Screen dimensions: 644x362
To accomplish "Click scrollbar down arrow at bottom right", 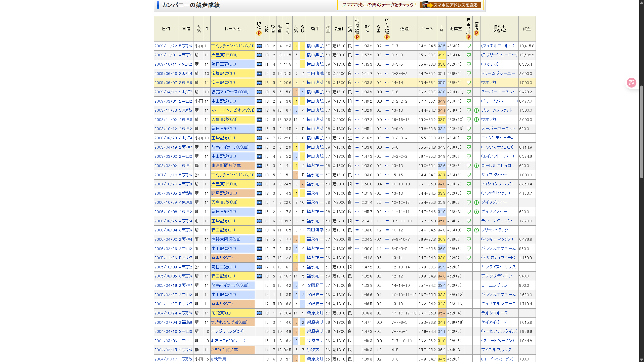I will click(x=641, y=360).
